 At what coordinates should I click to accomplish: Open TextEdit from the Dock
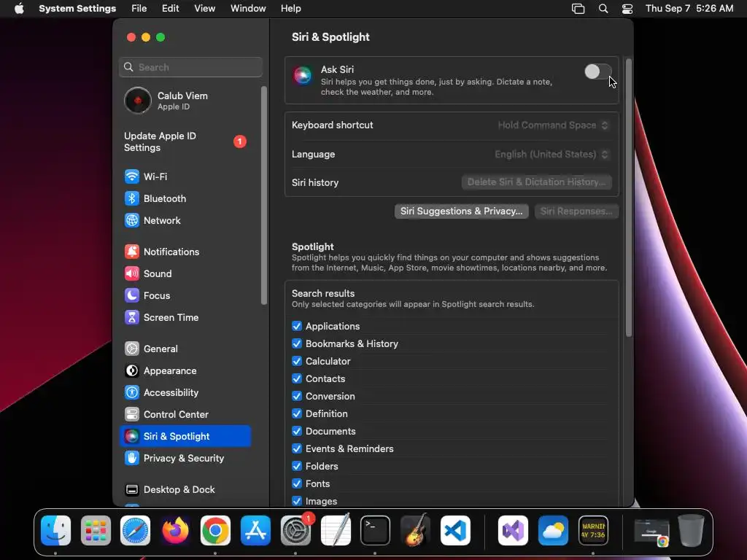(x=336, y=531)
